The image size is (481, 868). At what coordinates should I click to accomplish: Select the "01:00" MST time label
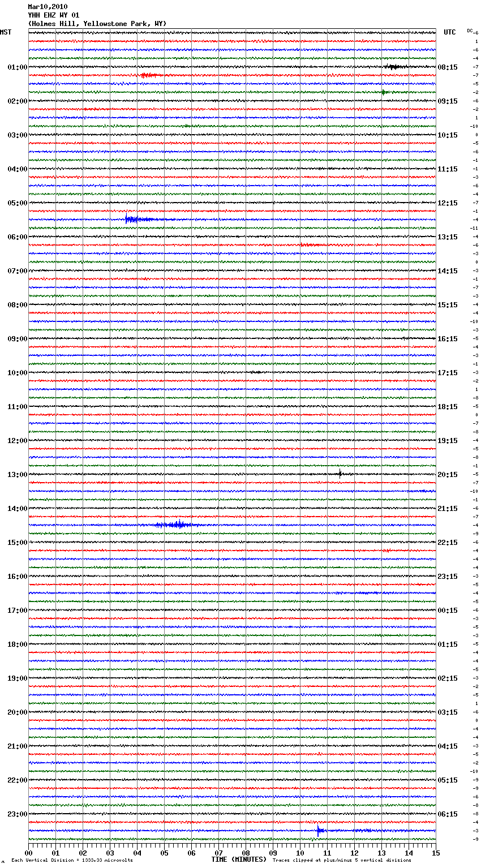click(18, 67)
